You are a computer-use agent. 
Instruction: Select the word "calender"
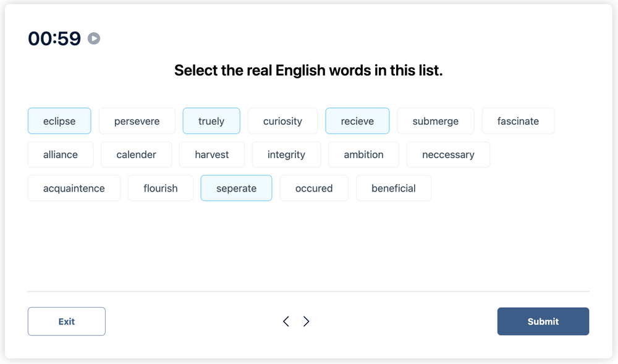(136, 154)
